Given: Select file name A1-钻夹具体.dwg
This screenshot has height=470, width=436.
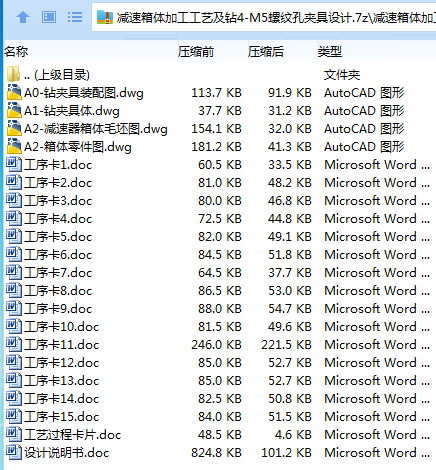Looking at the screenshot, I should pyautogui.click(x=72, y=111).
